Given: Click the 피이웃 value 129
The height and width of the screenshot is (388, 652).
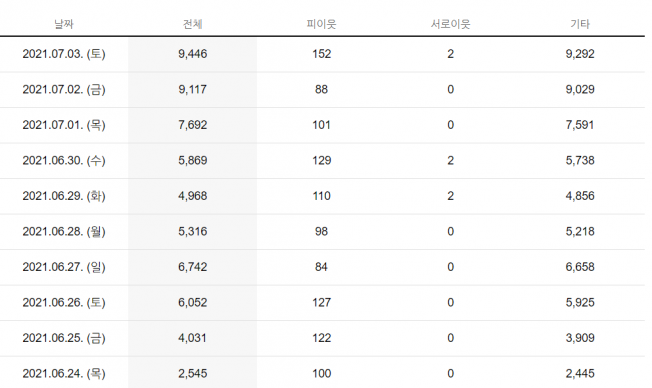Looking at the screenshot, I should [x=321, y=161].
